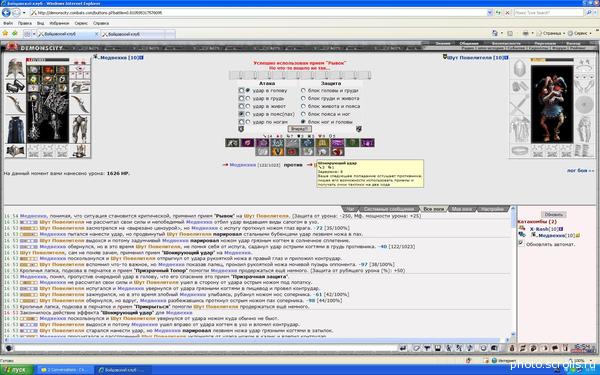Select attack 'удар в голову' radio button
Viewport: 600px width, 375px height.
248,91
